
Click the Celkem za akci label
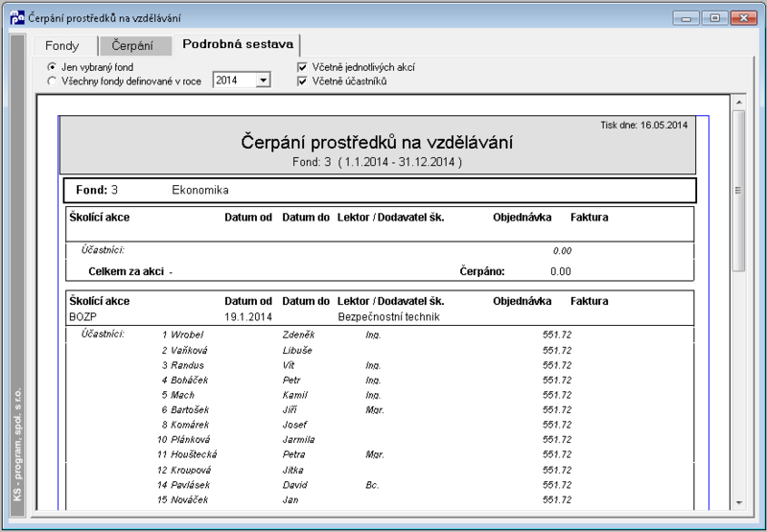point(127,271)
